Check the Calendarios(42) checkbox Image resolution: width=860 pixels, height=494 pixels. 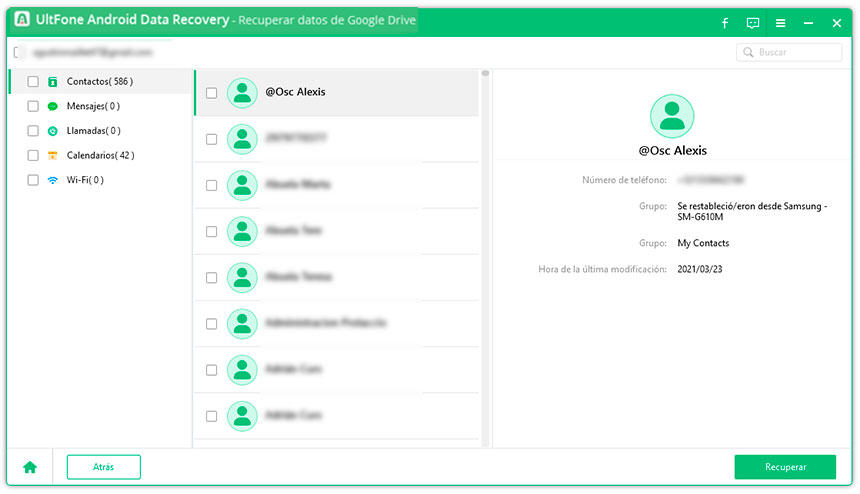pyautogui.click(x=33, y=156)
